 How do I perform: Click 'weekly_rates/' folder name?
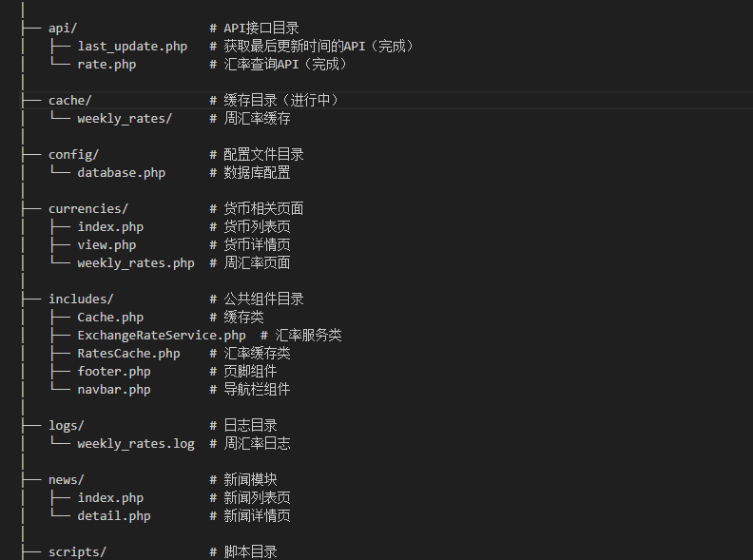[125, 119]
